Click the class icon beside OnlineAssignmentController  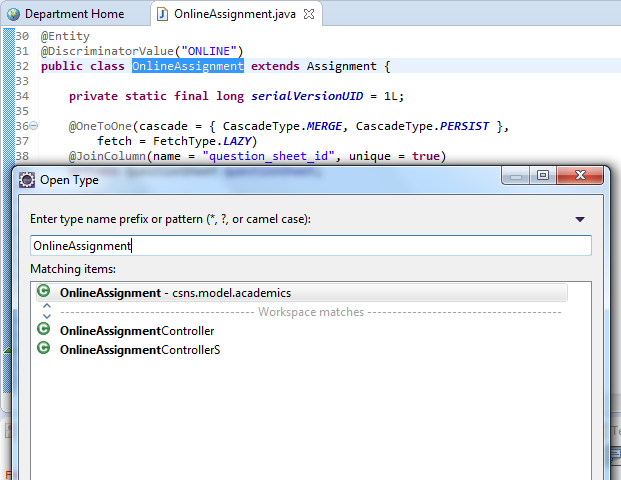[43, 331]
